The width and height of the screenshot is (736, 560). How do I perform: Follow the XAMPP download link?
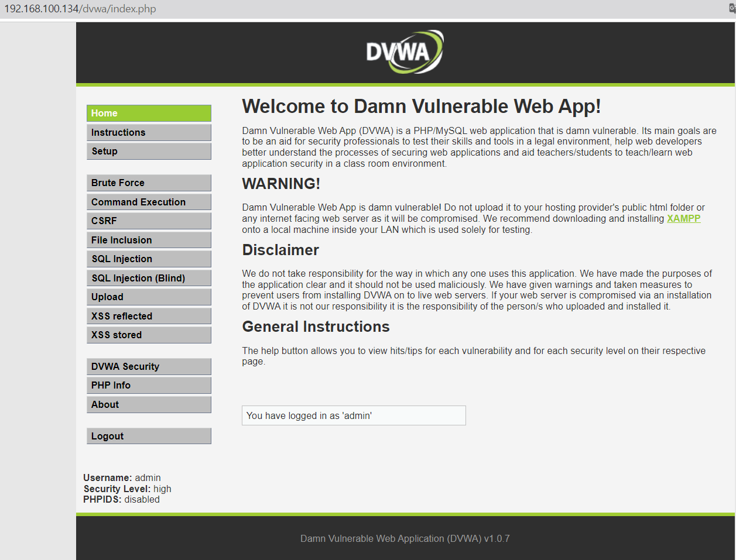[x=683, y=218]
